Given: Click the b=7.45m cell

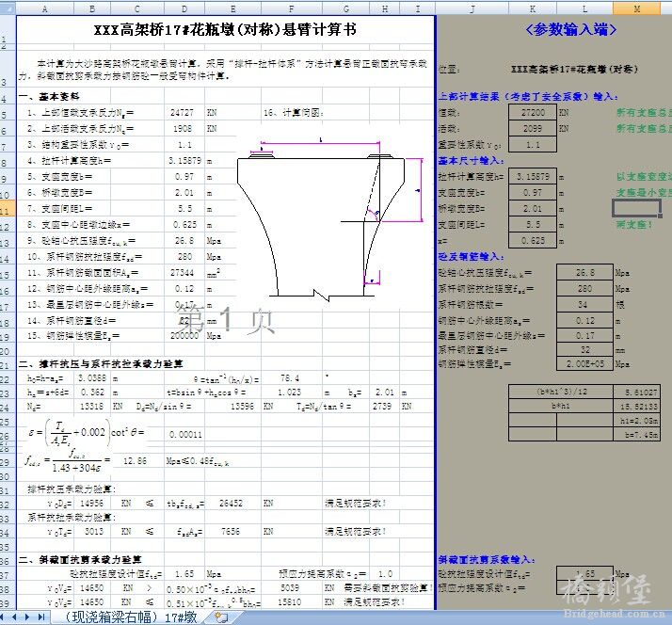Looking at the screenshot, I should point(637,434).
